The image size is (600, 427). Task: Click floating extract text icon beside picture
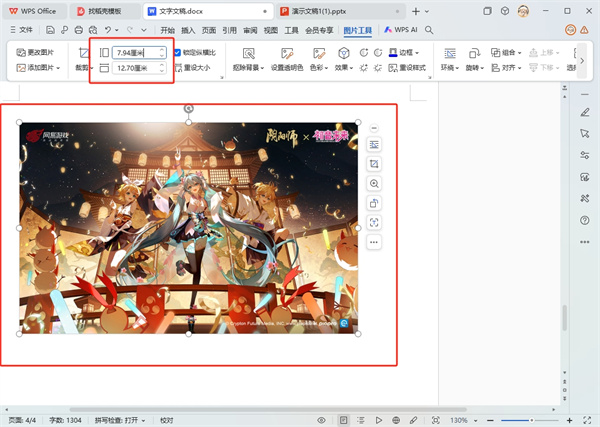click(x=374, y=222)
